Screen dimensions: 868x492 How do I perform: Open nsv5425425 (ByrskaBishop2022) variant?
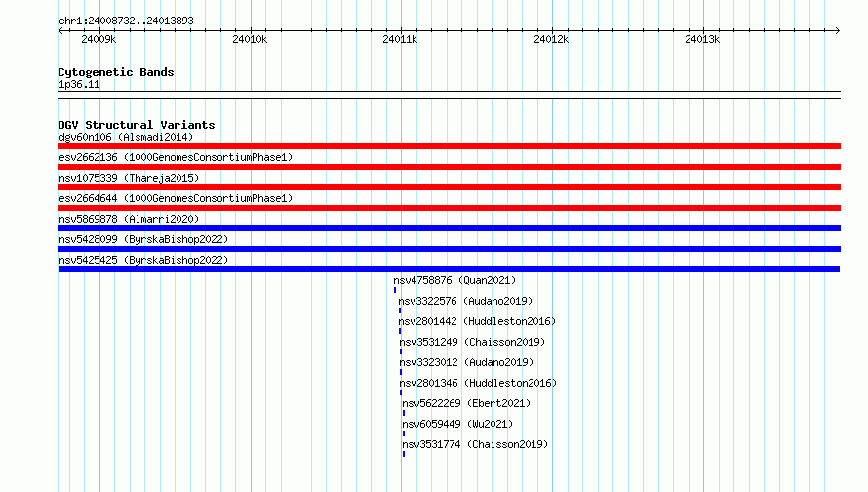click(143, 260)
